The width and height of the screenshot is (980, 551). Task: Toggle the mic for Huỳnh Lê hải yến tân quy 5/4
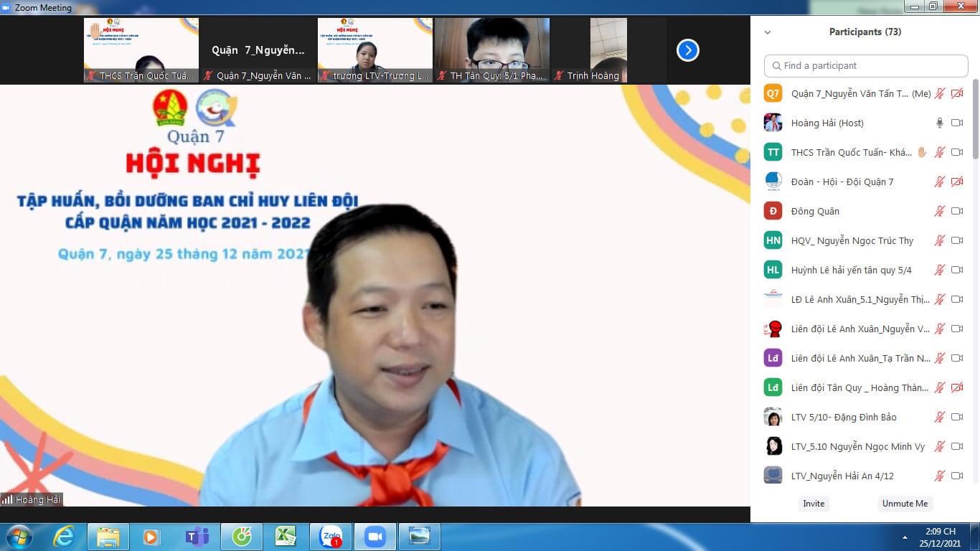[x=940, y=270]
